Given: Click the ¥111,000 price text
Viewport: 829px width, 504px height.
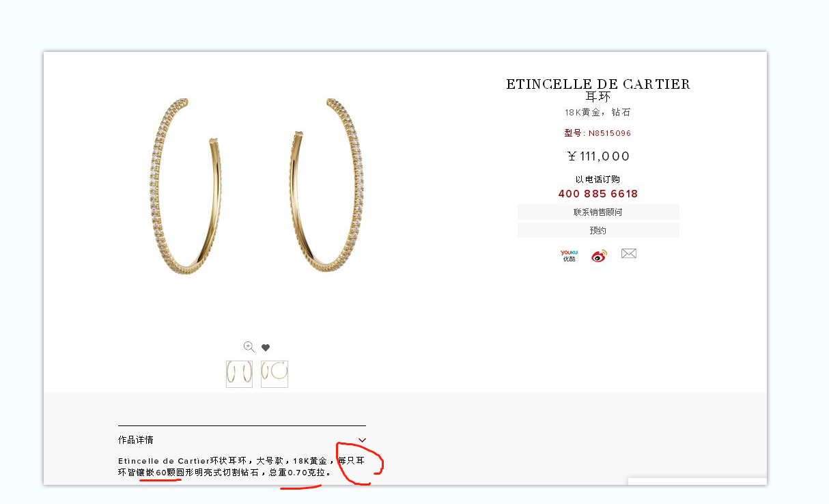Looking at the screenshot, I should pyautogui.click(x=598, y=156).
